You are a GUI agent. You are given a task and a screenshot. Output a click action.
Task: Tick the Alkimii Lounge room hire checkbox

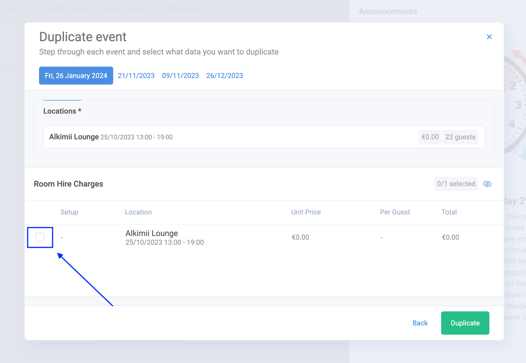click(x=40, y=238)
